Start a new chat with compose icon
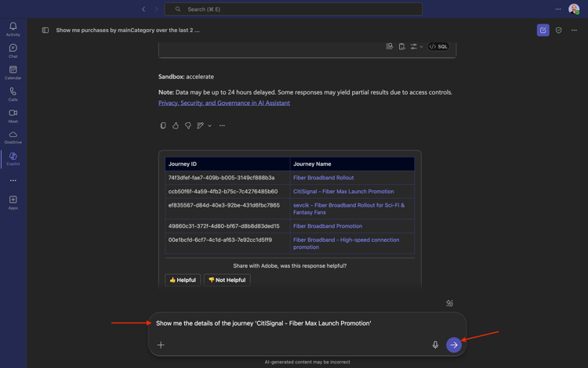 pyautogui.click(x=543, y=31)
